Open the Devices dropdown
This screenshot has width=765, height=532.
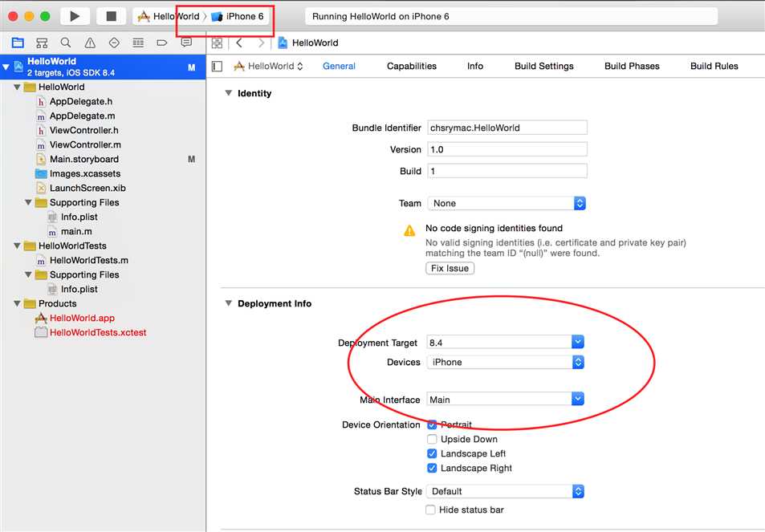[x=505, y=363]
